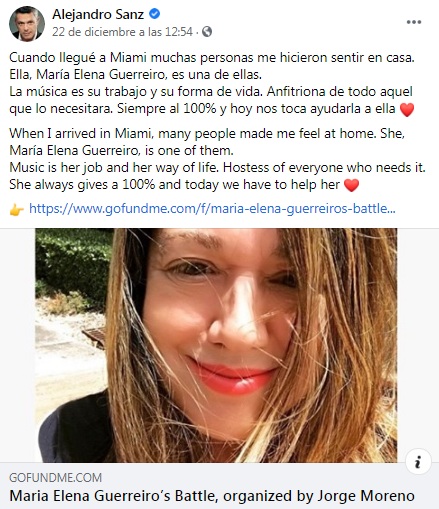439x509 pixels.
Task: Open the three-dot post options menu
Action: click(414, 22)
